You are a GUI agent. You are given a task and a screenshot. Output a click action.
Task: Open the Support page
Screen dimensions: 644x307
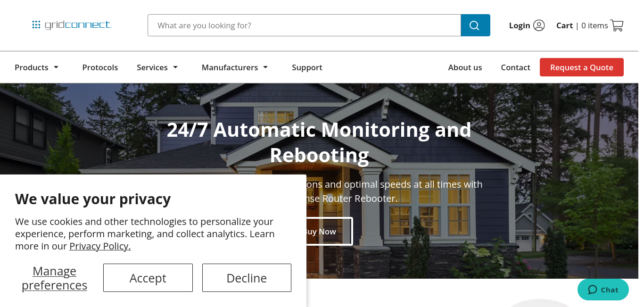click(307, 67)
